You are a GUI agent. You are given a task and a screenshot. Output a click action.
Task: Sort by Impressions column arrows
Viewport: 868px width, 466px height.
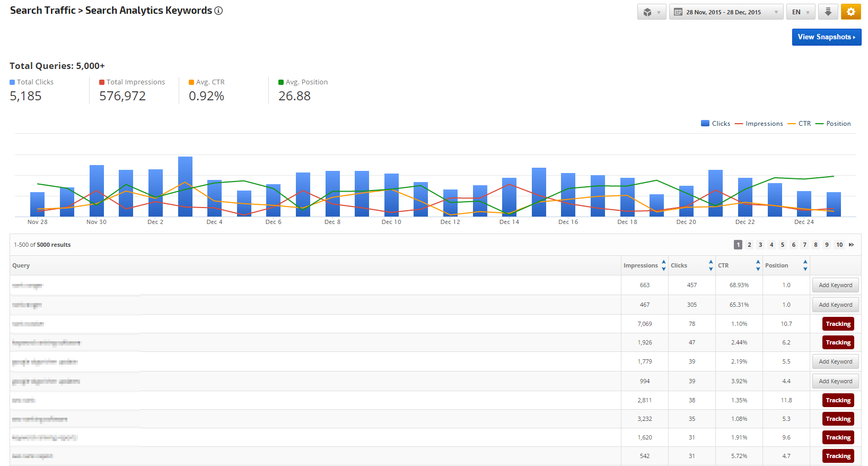click(663, 265)
